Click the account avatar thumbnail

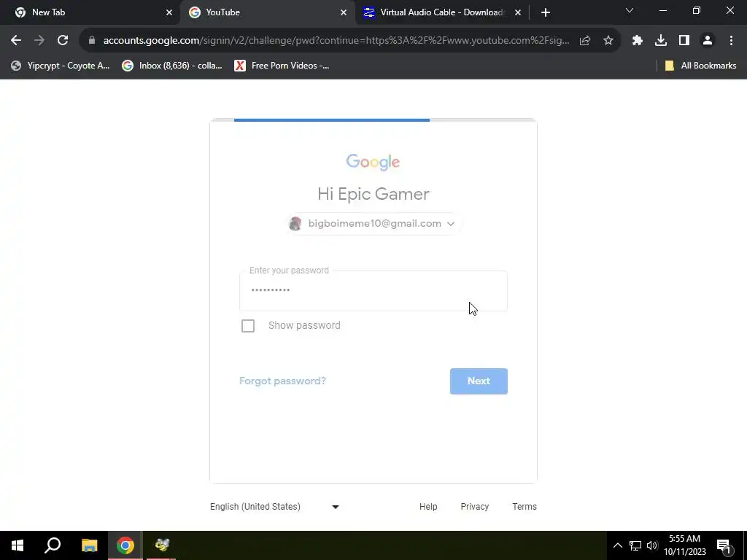pyautogui.click(x=295, y=224)
